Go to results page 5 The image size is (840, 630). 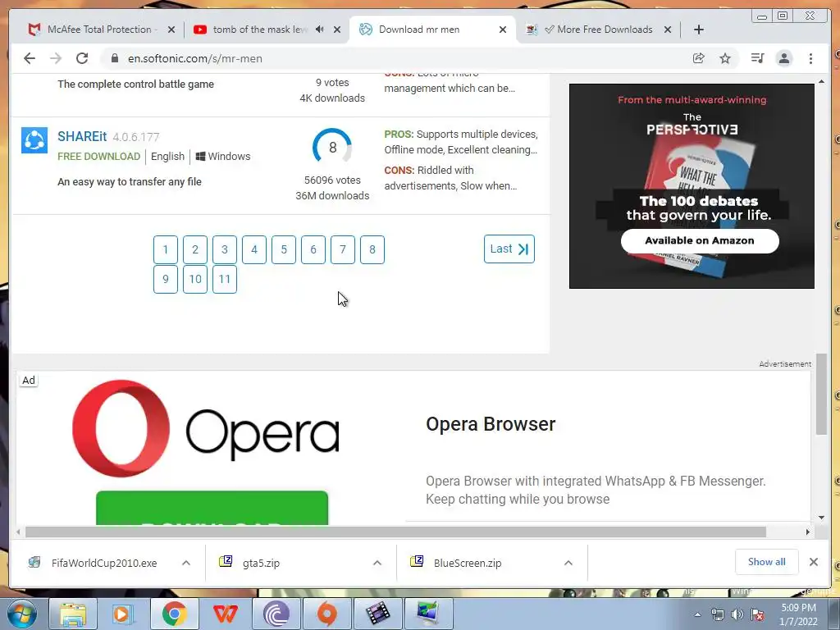(284, 249)
